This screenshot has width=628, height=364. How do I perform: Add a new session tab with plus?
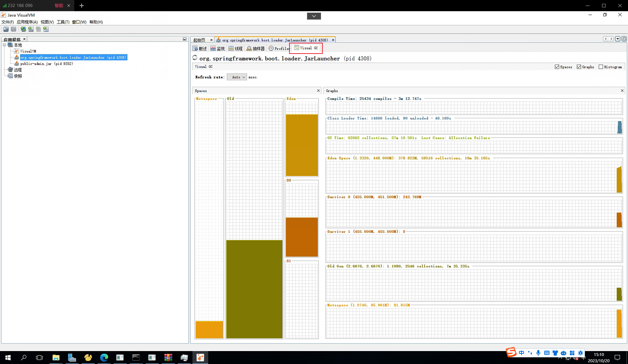(82, 6)
